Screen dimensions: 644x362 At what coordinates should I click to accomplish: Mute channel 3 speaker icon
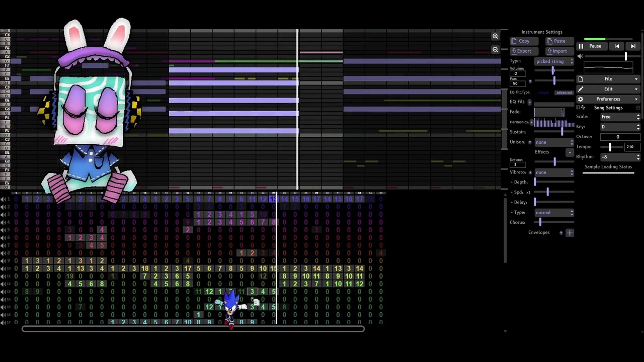pos(3,215)
